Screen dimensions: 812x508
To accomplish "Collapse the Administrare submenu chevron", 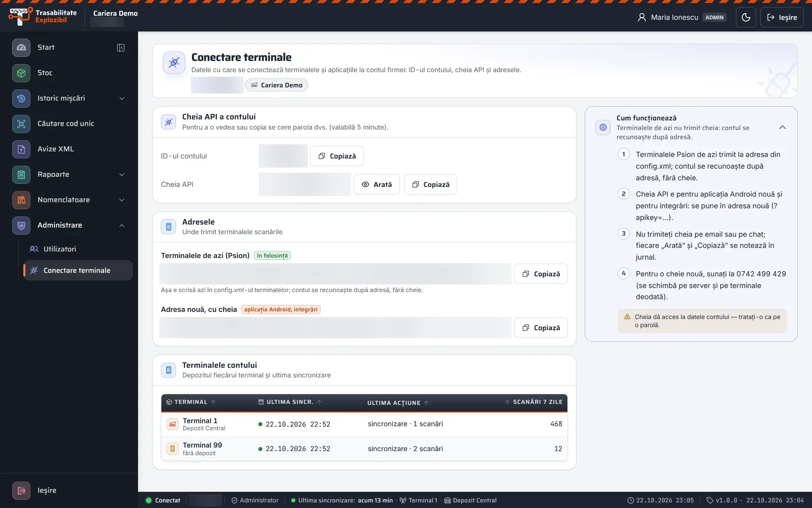I will pyautogui.click(x=122, y=226).
